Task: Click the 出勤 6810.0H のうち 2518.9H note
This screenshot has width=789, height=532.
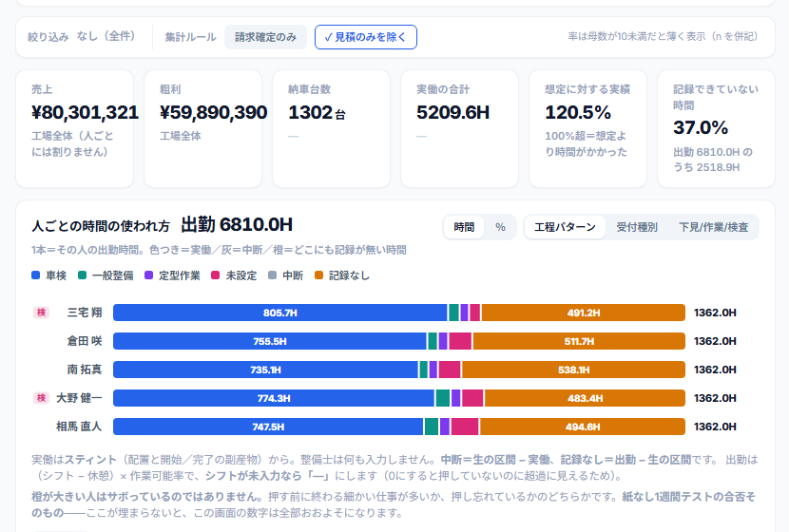Action: 713,160
